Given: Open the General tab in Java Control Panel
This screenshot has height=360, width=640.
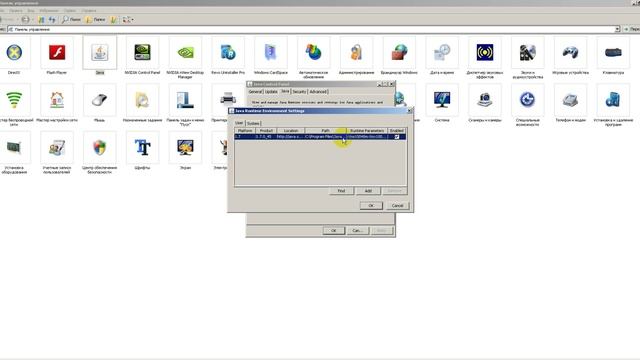Looking at the screenshot, I should (x=256, y=92).
